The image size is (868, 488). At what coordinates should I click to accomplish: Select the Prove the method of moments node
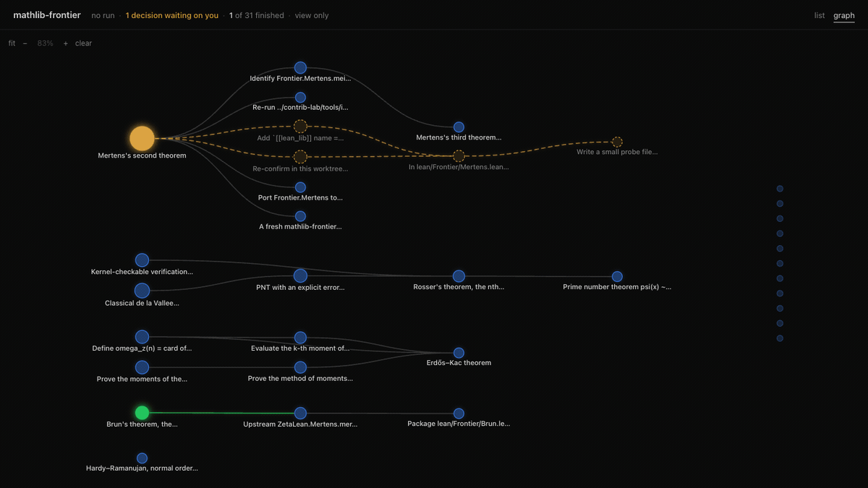pyautogui.click(x=300, y=367)
